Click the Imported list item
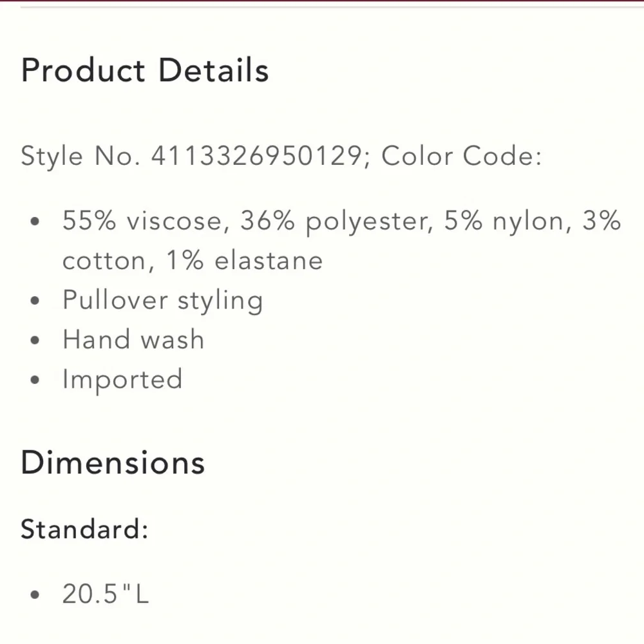Screen dimensions: 644x644 tap(122, 379)
